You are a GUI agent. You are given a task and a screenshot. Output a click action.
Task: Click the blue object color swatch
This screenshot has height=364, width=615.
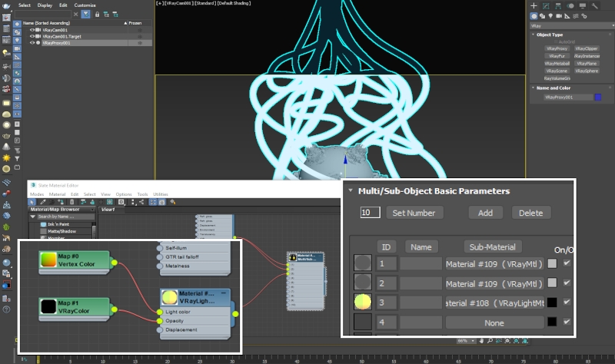point(597,98)
